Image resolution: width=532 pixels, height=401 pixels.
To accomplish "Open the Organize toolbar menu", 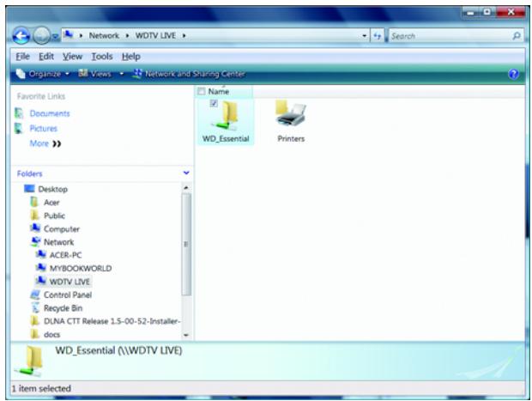I will tap(43, 74).
